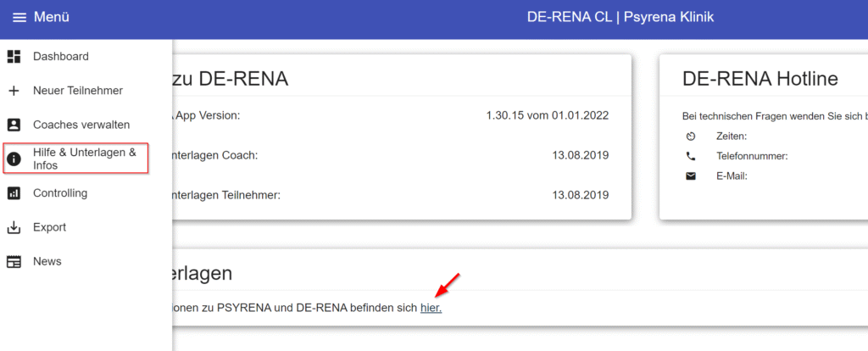Click the Export download icon
The width and height of the screenshot is (868, 351).
coord(14,227)
